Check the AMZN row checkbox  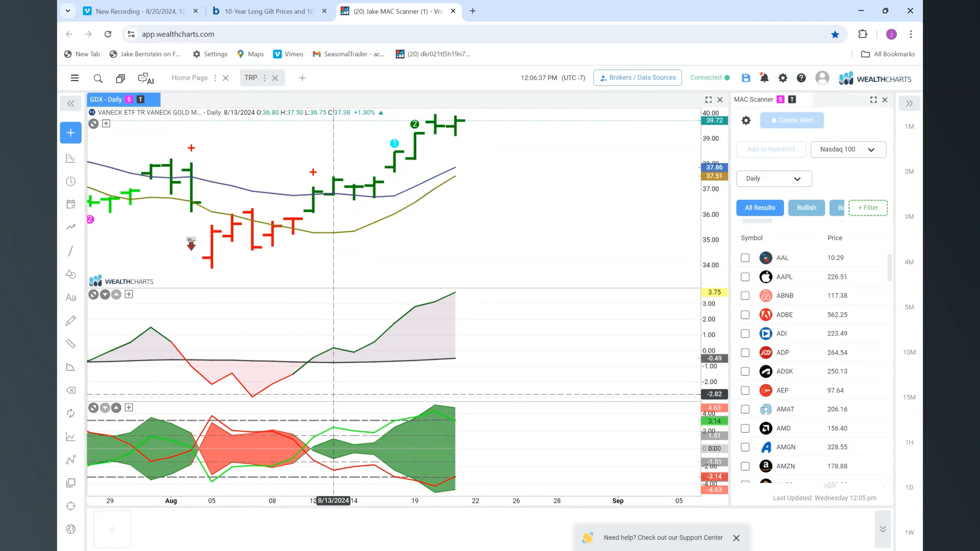(745, 466)
